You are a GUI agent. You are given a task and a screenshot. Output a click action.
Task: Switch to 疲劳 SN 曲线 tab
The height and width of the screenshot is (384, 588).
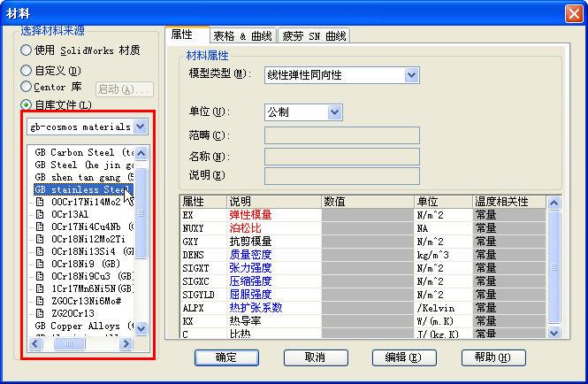[x=314, y=35]
